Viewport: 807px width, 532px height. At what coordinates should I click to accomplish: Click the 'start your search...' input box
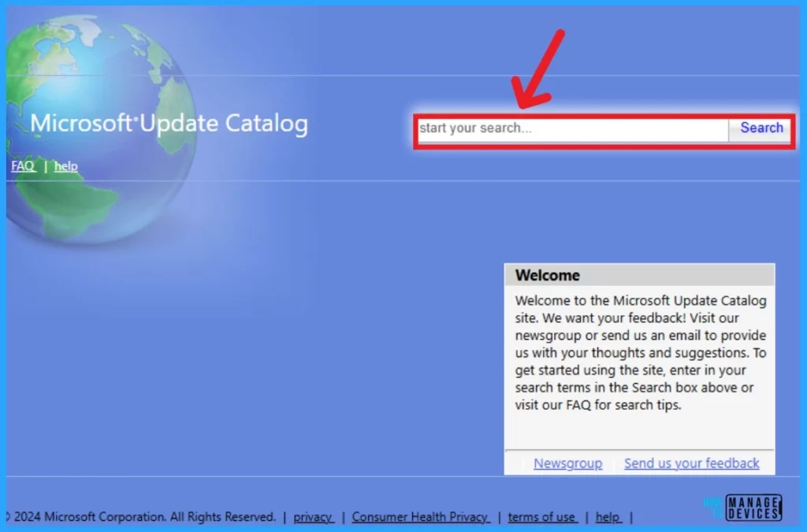tap(573, 128)
